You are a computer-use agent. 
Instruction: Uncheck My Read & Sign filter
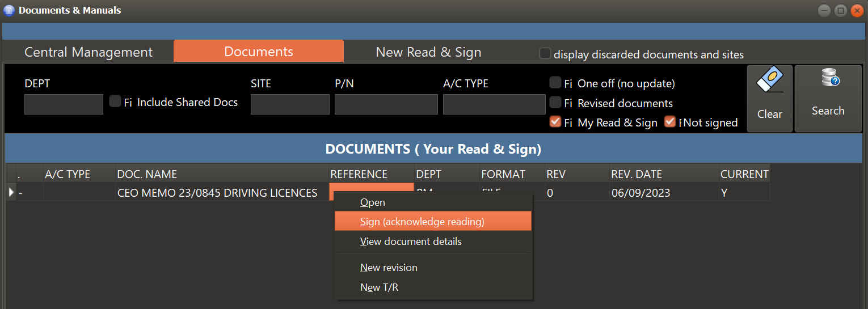[555, 122]
